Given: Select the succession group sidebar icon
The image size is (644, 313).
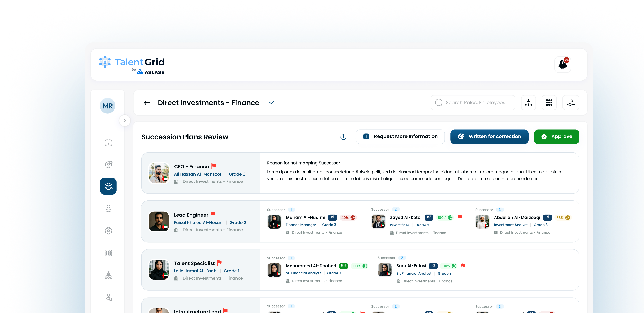Looking at the screenshot, I should pyautogui.click(x=108, y=186).
